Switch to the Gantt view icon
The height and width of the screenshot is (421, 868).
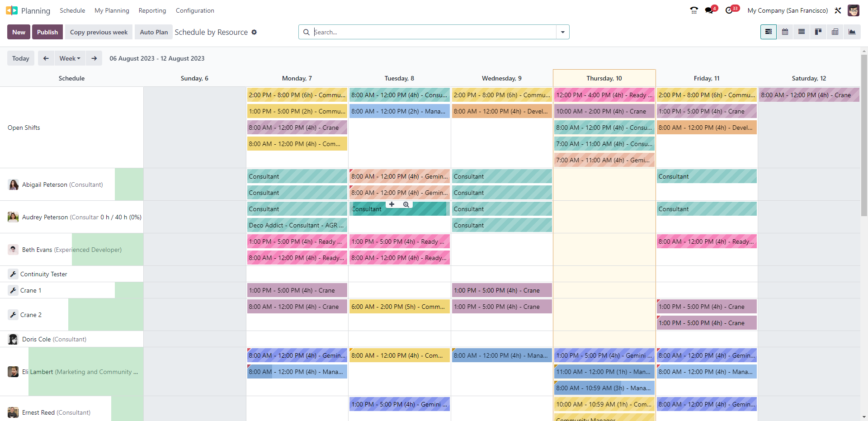point(768,32)
